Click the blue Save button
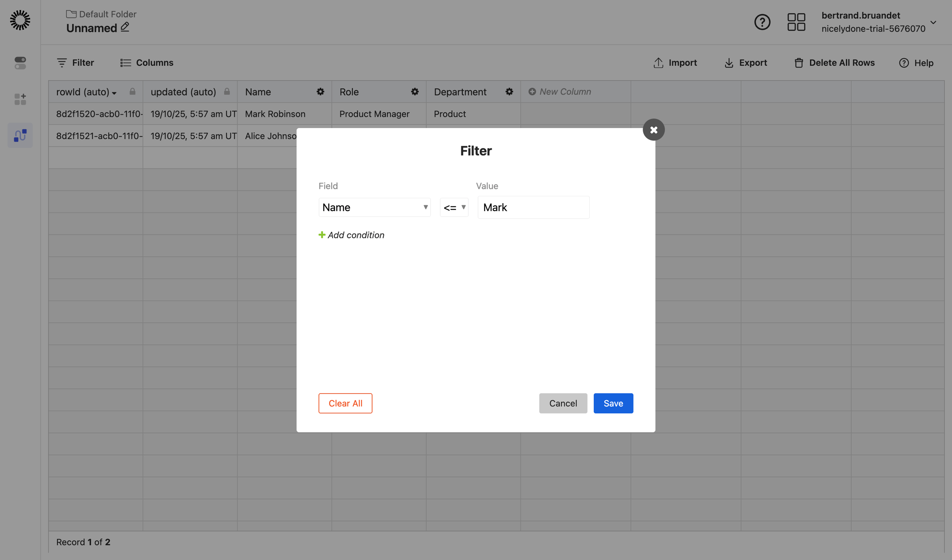Screen dimensions: 952x560 pyautogui.click(x=613, y=403)
